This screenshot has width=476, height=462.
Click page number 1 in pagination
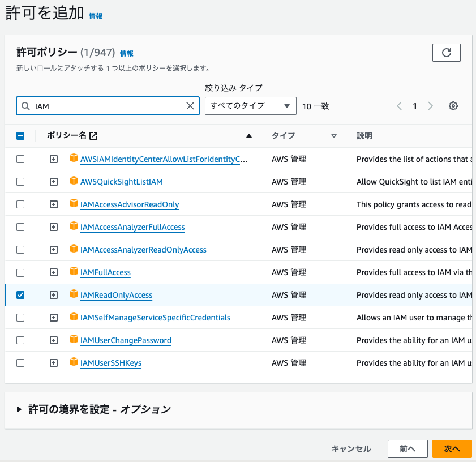point(415,106)
